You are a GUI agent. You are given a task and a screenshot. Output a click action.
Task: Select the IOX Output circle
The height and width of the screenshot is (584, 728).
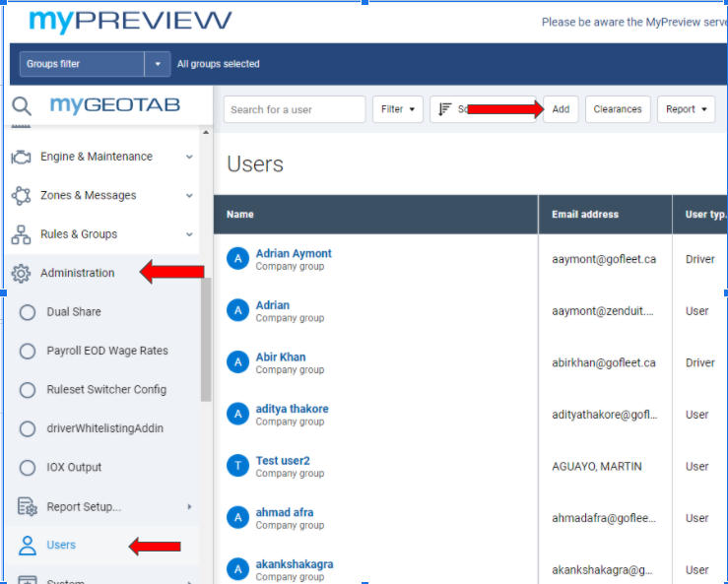point(28,468)
